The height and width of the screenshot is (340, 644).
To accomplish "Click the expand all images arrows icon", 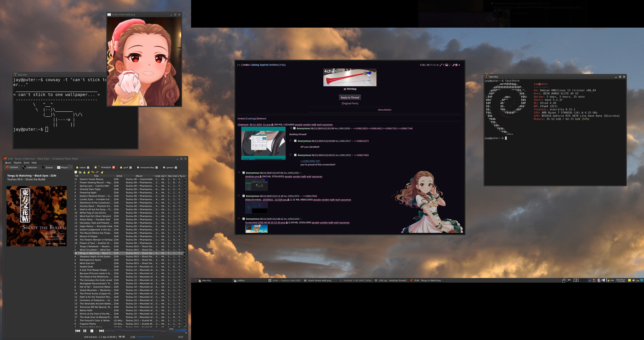I will (x=441, y=65).
